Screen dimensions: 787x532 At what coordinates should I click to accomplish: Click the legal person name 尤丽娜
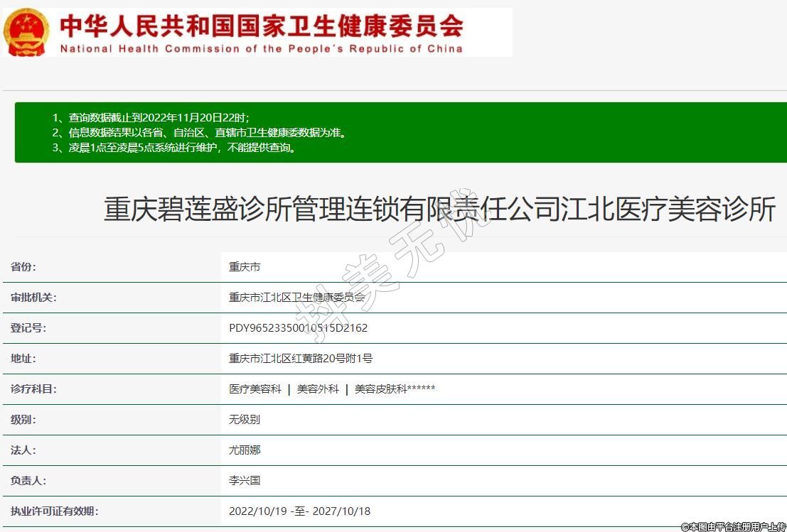click(245, 450)
